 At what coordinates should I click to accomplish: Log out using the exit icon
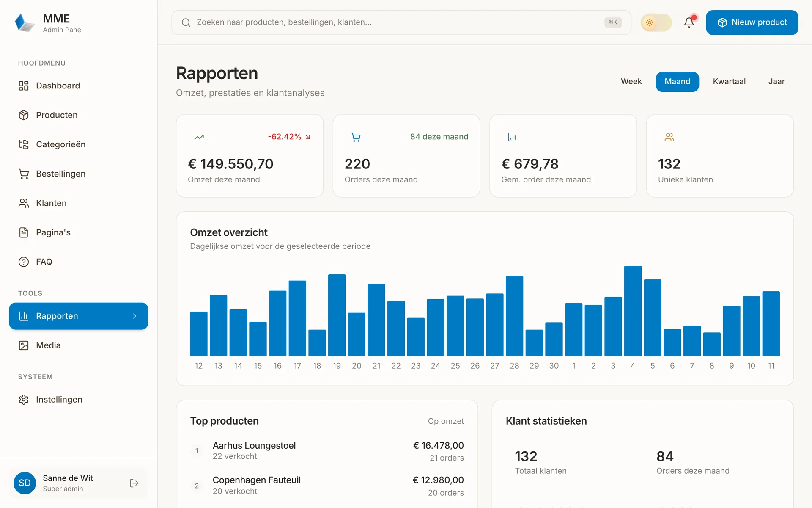[x=134, y=483]
